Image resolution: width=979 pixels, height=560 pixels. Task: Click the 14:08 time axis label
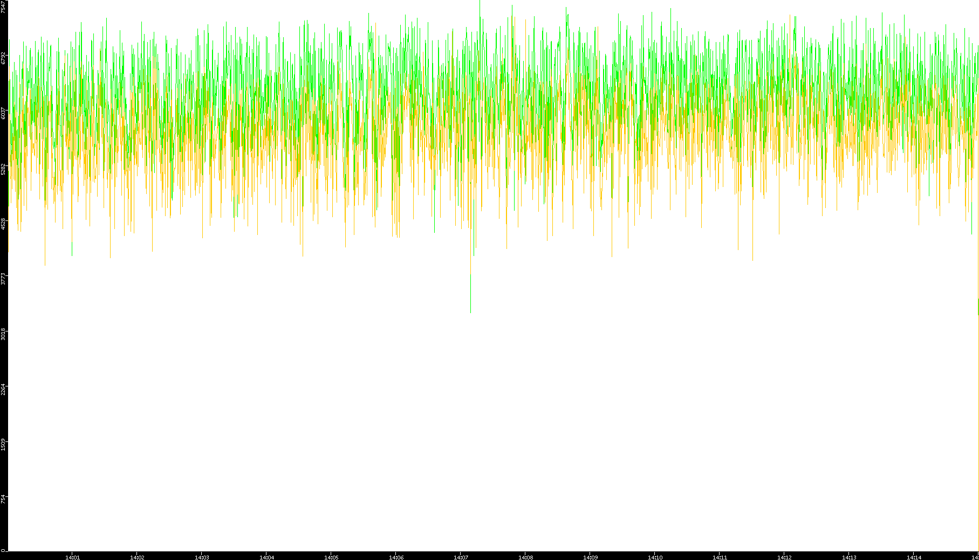pyautogui.click(x=525, y=557)
